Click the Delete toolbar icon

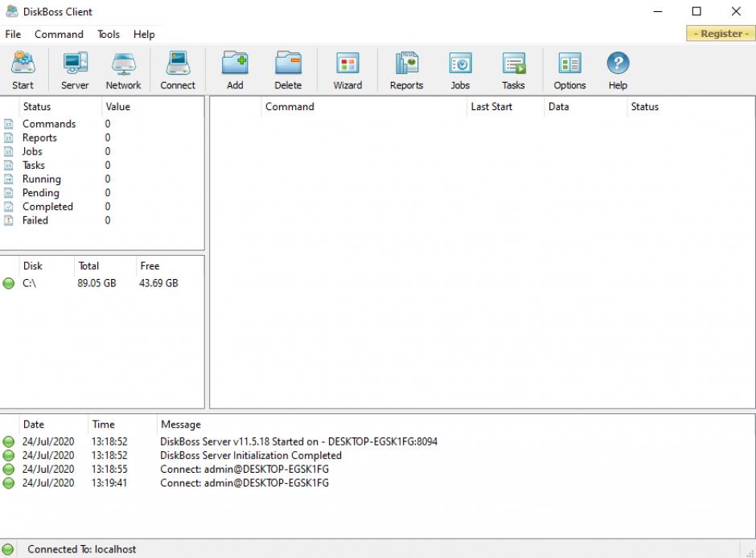pyautogui.click(x=288, y=64)
